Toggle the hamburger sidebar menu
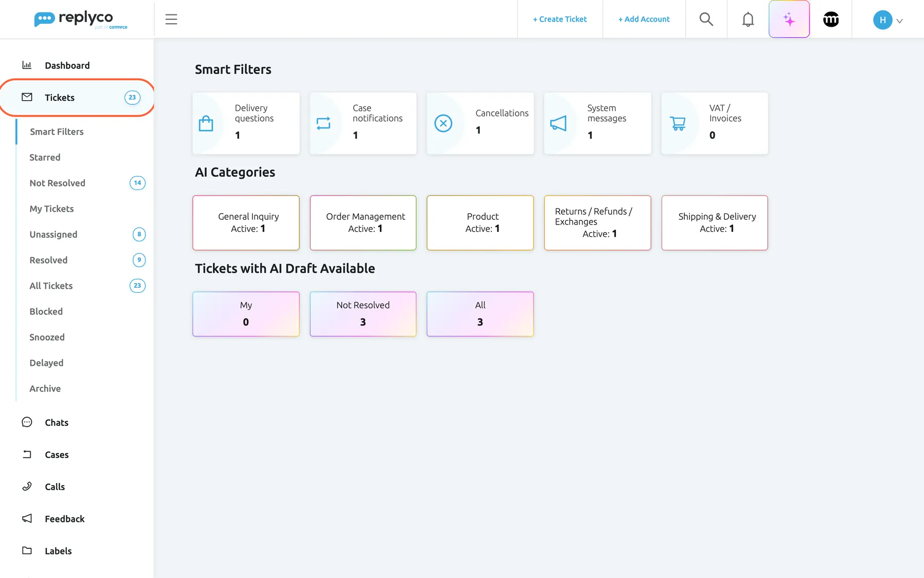Viewport: 924px width, 578px height. pyautogui.click(x=171, y=20)
